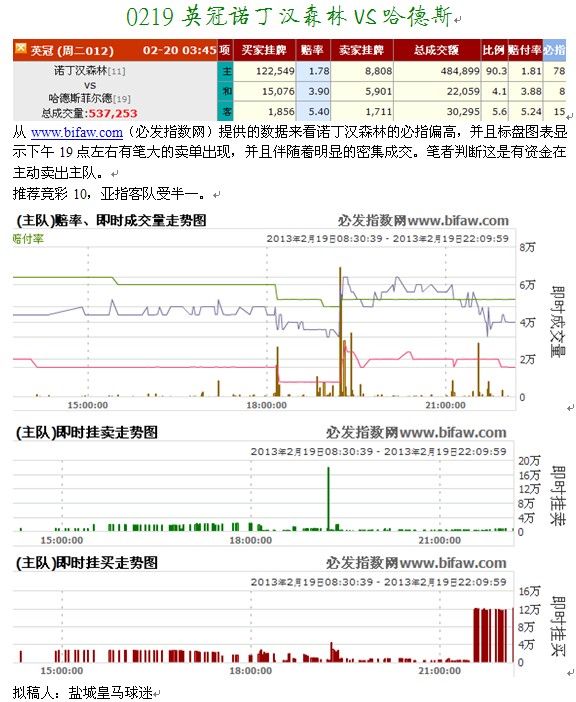
Task: Click the 15:00:00 marker on 挂卖 chart
Action: [x=62, y=540]
